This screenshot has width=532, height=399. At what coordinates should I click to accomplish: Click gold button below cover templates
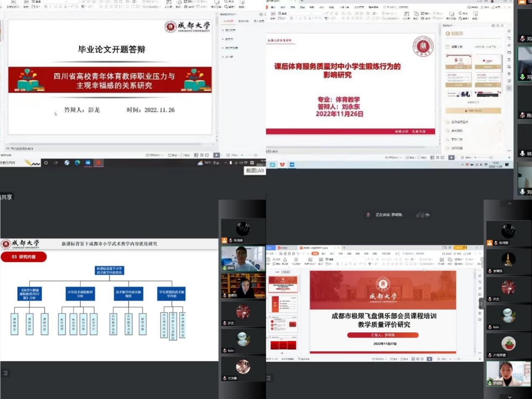(x=473, y=111)
